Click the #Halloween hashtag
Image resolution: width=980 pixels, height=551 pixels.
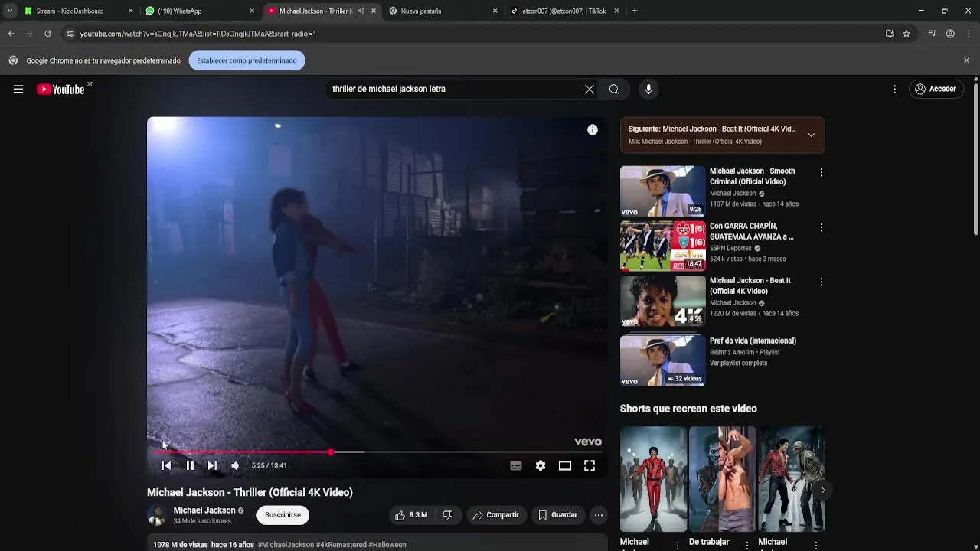387,545
